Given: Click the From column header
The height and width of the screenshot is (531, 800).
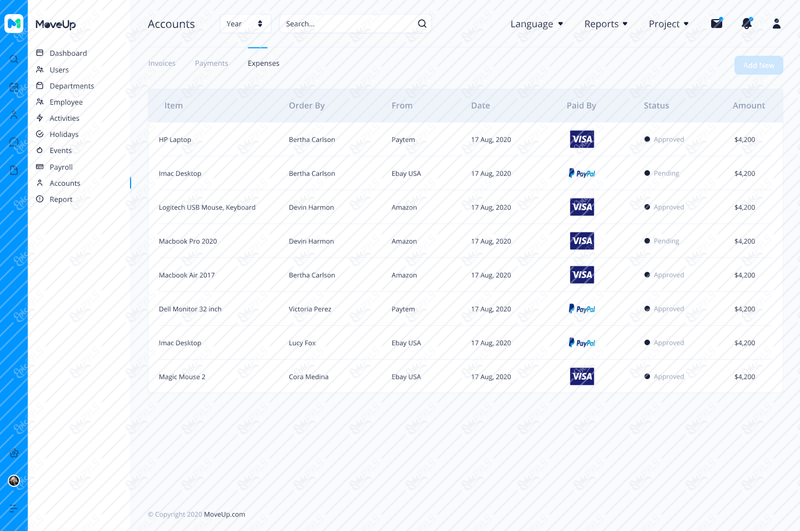Looking at the screenshot, I should pyautogui.click(x=402, y=106).
